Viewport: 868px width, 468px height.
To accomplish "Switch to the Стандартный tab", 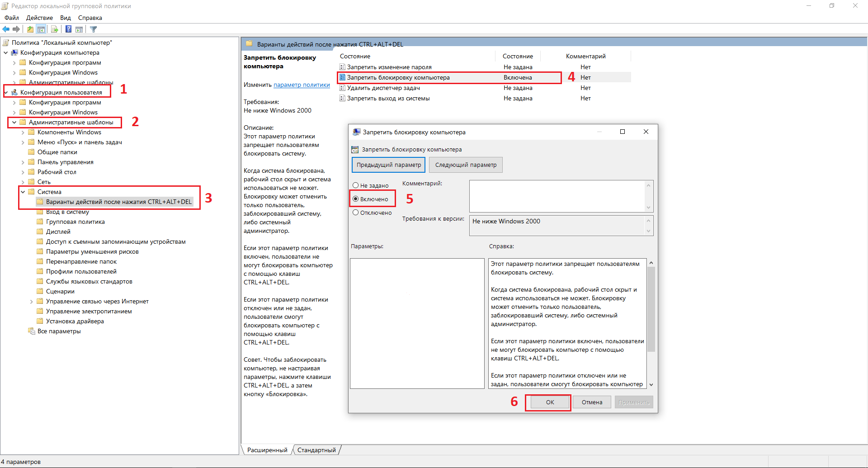I will click(316, 450).
